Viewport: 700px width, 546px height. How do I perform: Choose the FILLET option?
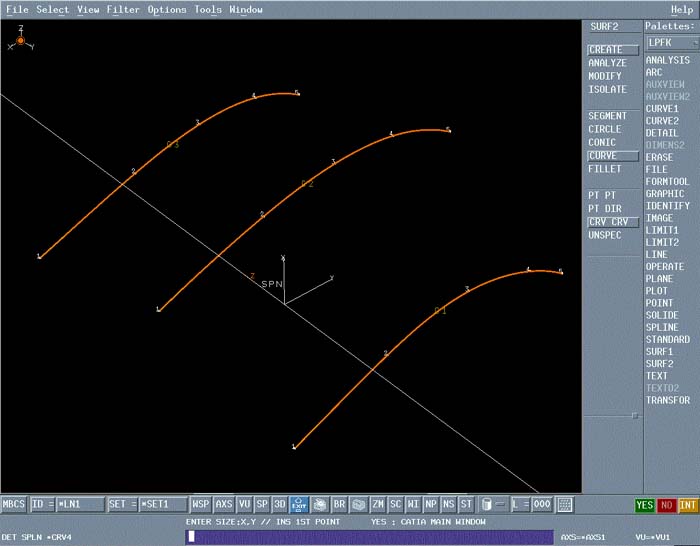pyautogui.click(x=604, y=169)
